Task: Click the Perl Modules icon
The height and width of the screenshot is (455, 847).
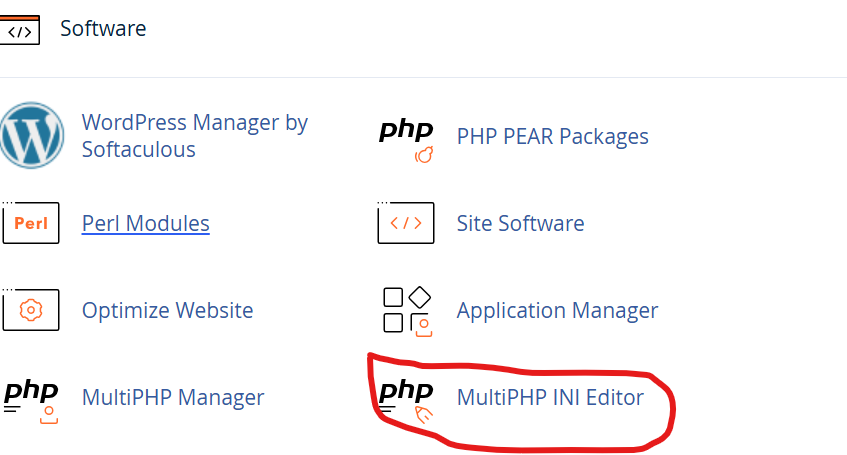Action: (x=31, y=223)
